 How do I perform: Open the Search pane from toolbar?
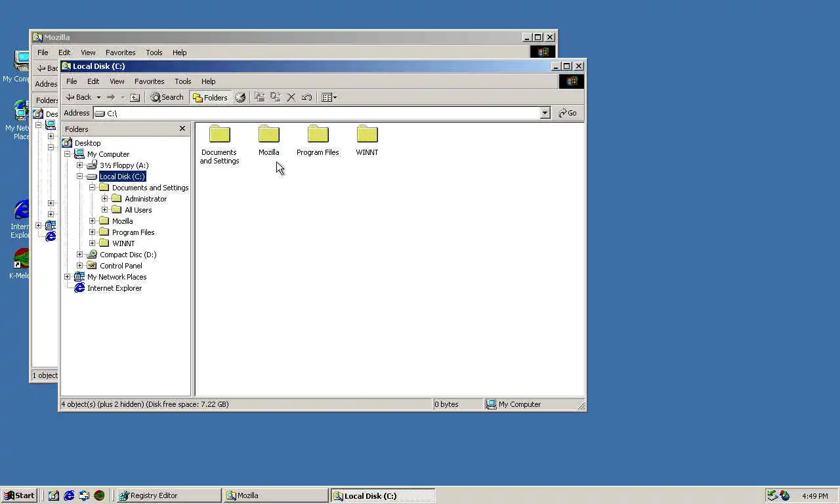tap(167, 97)
